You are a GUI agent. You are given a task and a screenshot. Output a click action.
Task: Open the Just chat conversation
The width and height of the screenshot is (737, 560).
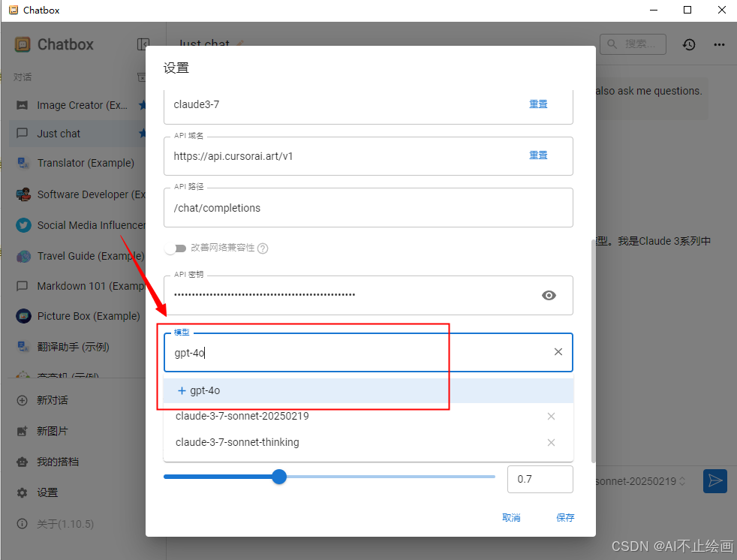77,134
